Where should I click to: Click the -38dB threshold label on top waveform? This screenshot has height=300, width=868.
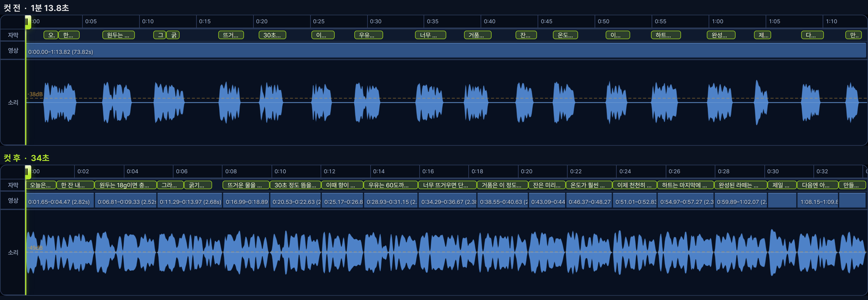tap(35, 94)
